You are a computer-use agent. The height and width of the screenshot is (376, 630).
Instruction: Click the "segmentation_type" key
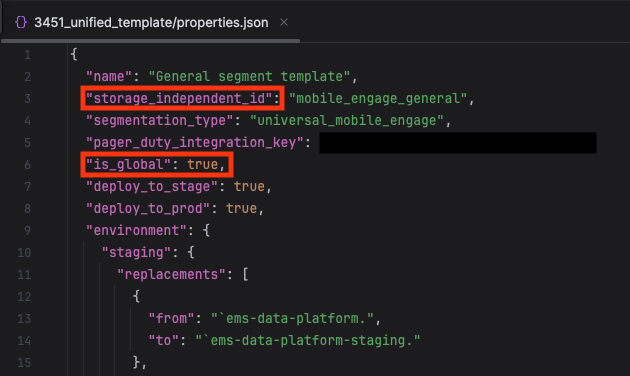pyautogui.click(x=160, y=121)
